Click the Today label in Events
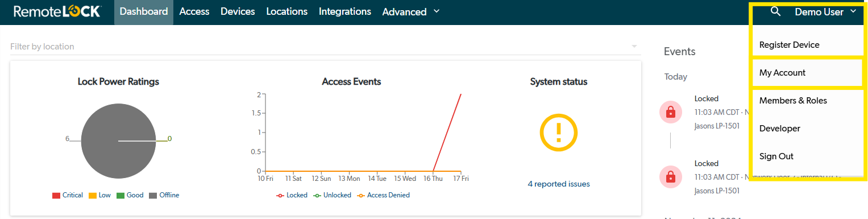868x219 pixels. pos(676,77)
